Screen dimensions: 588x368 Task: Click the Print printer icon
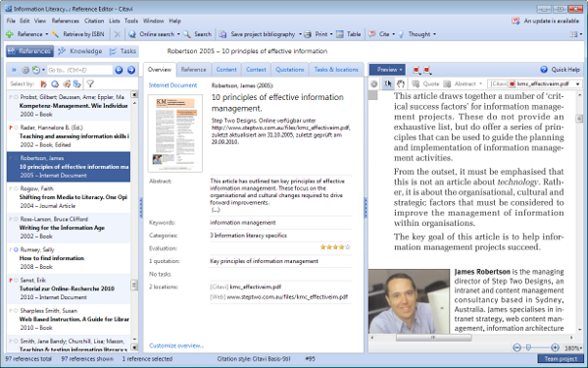308,34
